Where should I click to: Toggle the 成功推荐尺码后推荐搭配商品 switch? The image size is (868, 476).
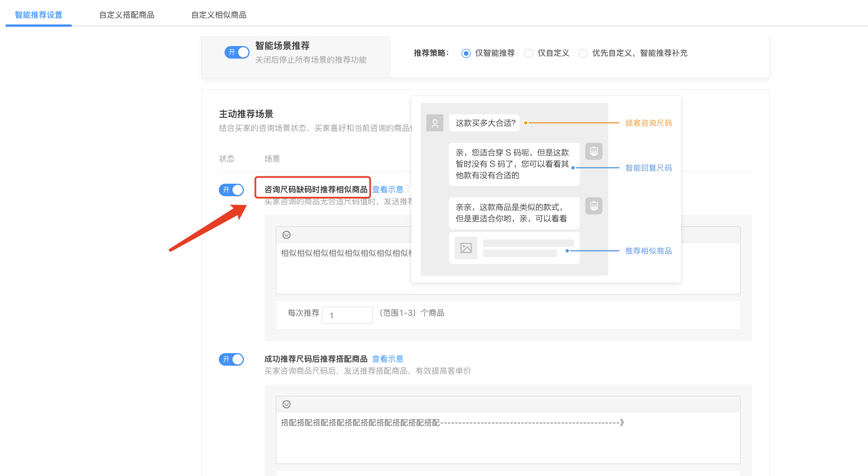click(x=231, y=359)
